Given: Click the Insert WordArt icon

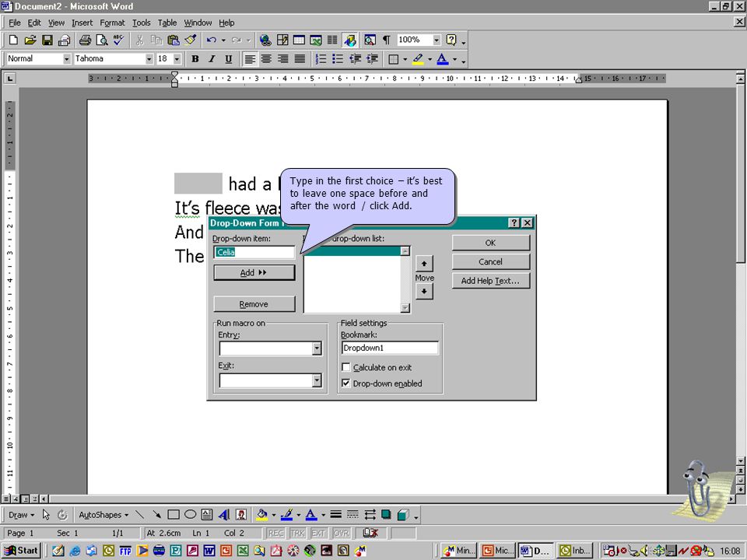Looking at the screenshot, I should [223, 515].
